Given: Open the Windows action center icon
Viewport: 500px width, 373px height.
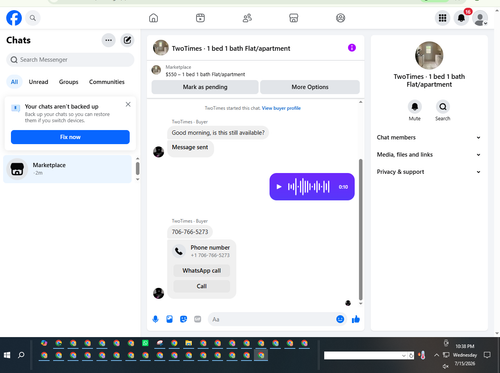Looking at the screenshot, I should coord(487,355).
